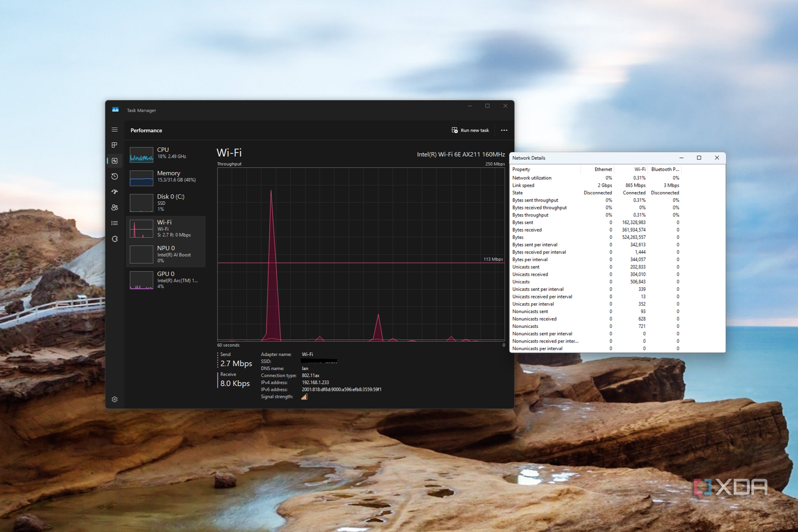Expand the navigation sidebar menu
The width and height of the screenshot is (798, 532).
[114, 130]
